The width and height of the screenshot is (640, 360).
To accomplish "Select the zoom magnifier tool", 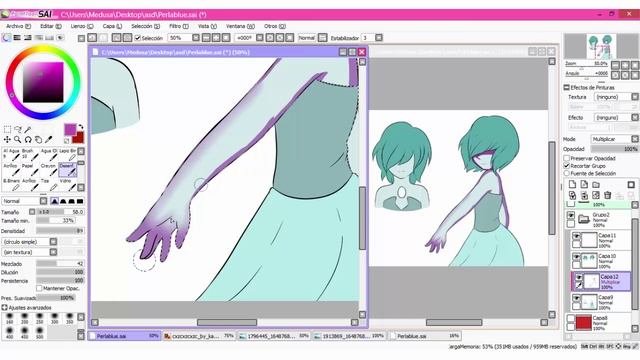I will coord(18,140).
